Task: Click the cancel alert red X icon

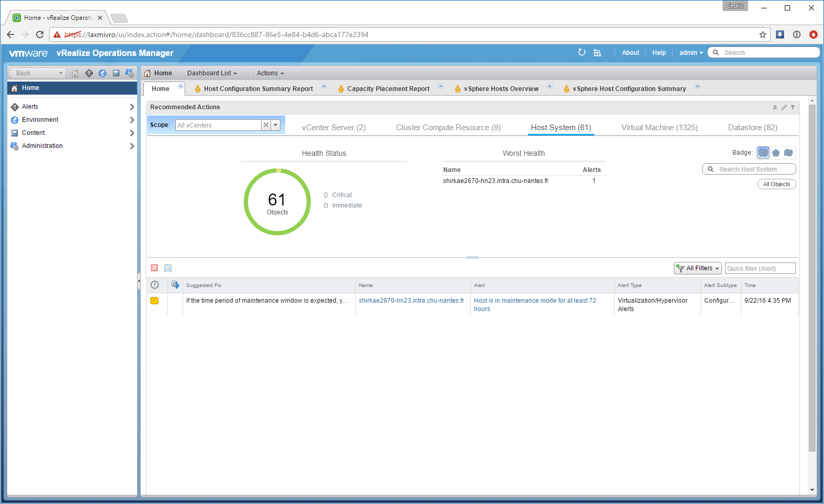Action: 154,268
